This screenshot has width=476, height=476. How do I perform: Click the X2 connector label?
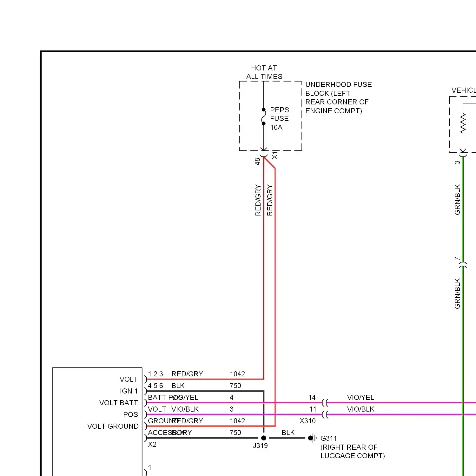pyautogui.click(x=152, y=445)
